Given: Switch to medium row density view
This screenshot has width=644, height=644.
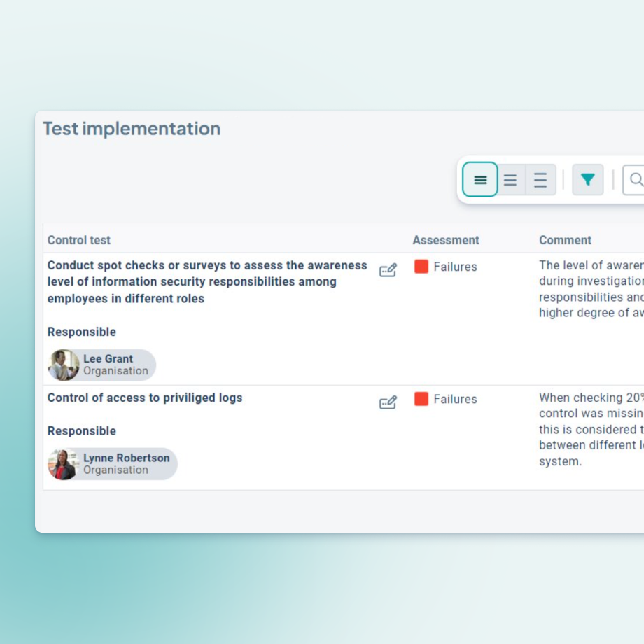Looking at the screenshot, I should pyautogui.click(x=510, y=180).
